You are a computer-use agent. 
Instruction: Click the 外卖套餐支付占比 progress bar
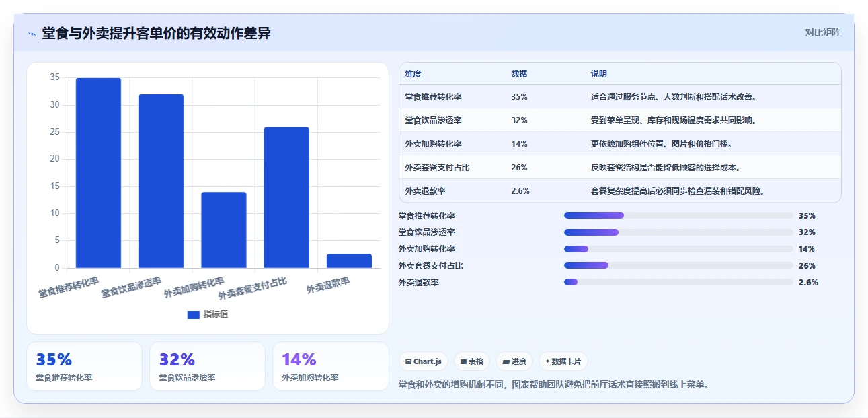click(678, 265)
